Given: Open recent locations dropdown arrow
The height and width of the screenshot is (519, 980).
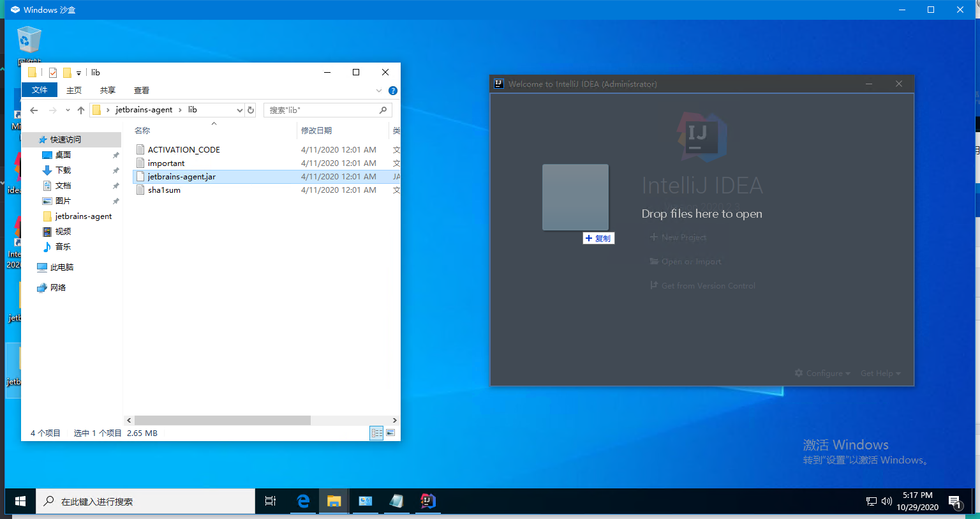Looking at the screenshot, I should tap(68, 110).
